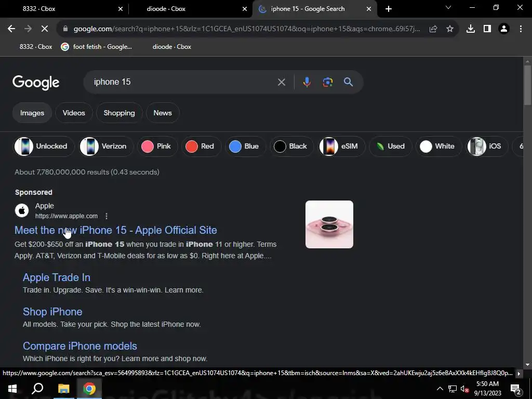
Task: Go back to the previous page
Action: [11, 29]
